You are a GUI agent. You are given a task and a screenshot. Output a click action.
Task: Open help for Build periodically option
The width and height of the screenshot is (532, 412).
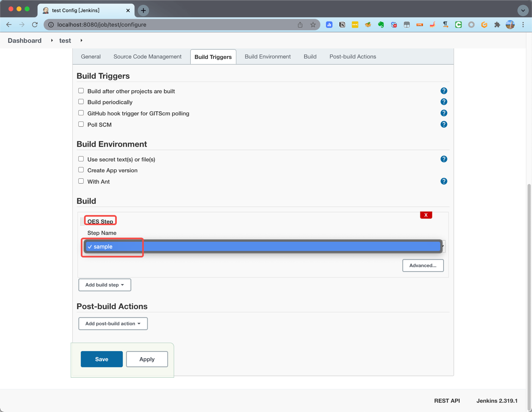444,102
